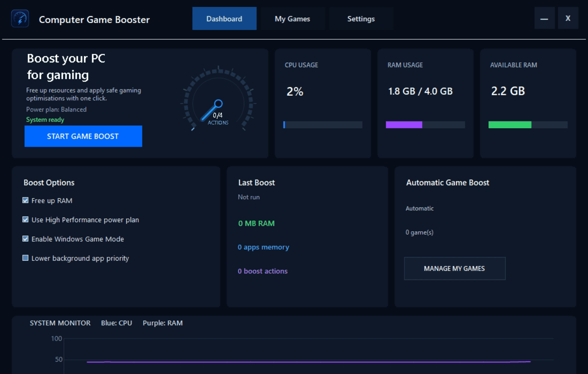Click the RAM USAGE card label
This screenshot has height=374, width=588.
(405, 65)
